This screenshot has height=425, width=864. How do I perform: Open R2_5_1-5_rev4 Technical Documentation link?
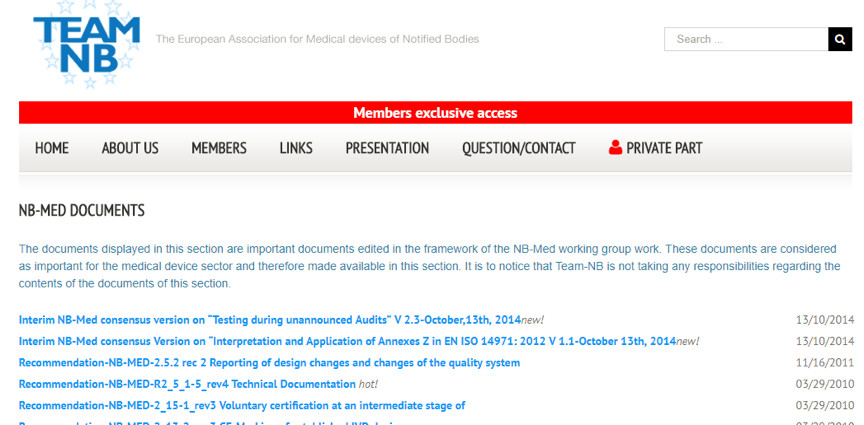tap(187, 384)
